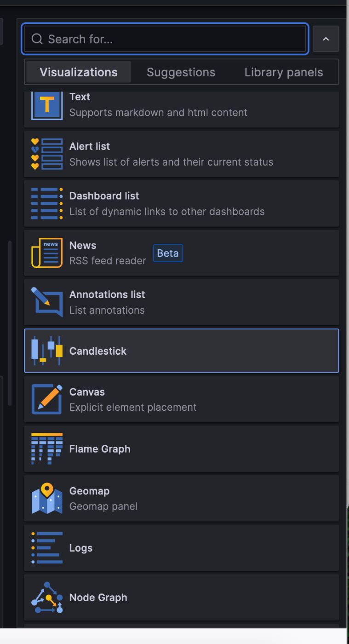Select the Flame Graph title

(100, 449)
